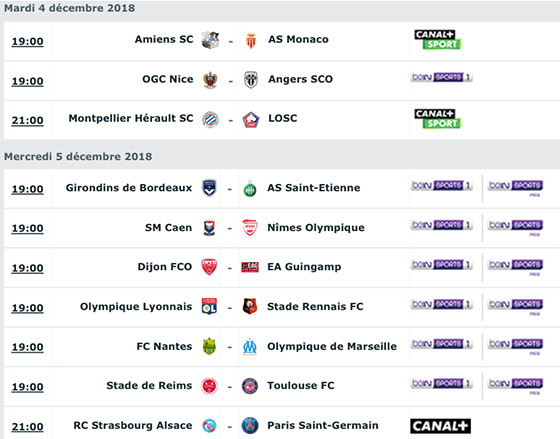Click the Girondins de Bordeaux crest
This screenshot has height=439, width=560.
point(209,188)
